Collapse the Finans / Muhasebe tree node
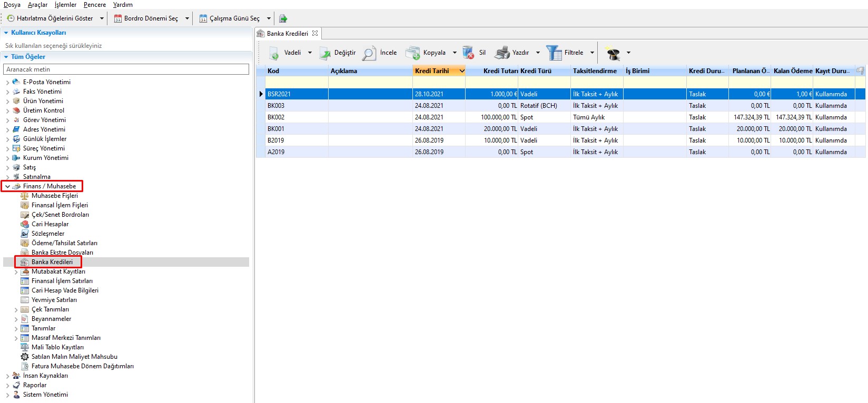The image size is (868, 403). 7,186
